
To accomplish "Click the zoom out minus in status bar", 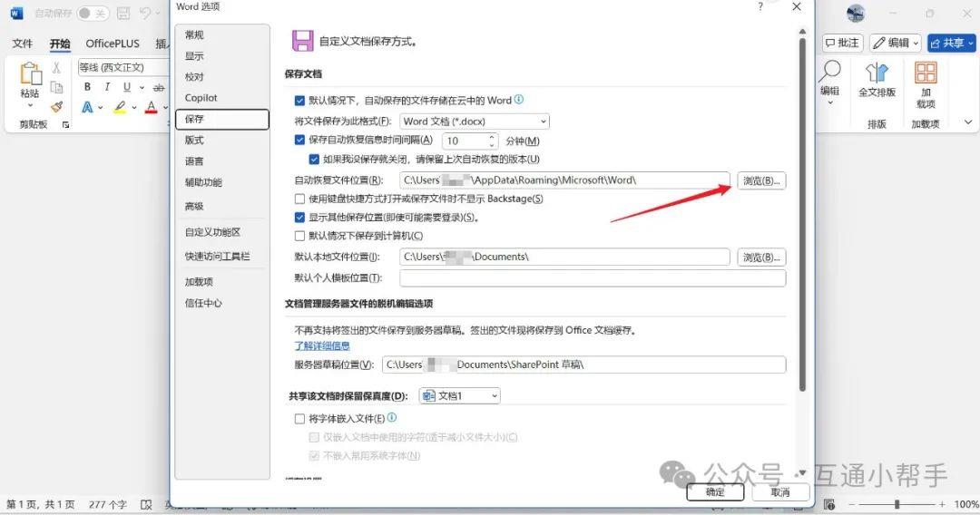I will coord(851,504).
